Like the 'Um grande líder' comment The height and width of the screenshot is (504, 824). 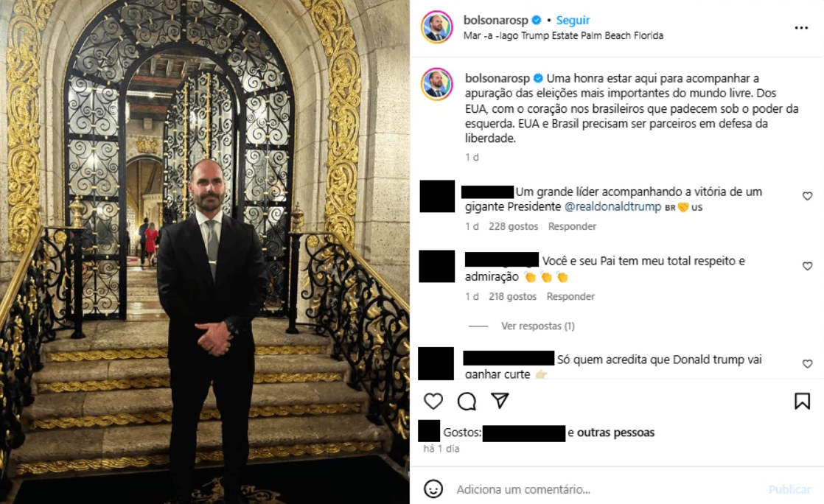tap(807, 196)
